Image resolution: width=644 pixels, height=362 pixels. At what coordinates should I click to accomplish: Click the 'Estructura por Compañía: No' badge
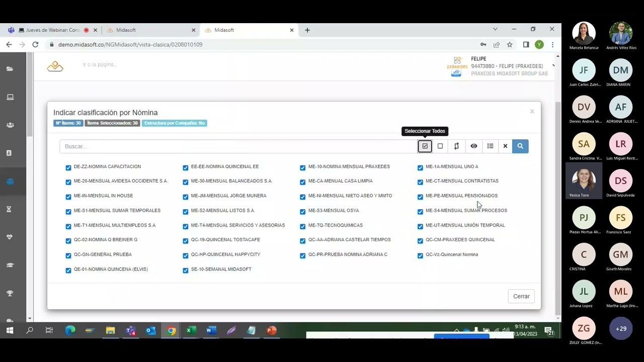[174, 123]
